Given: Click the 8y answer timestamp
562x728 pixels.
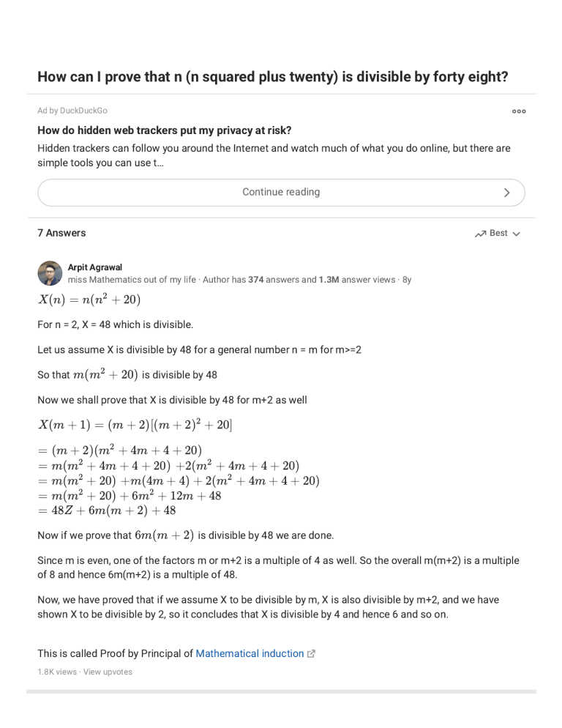Looking at the screenshot, I should [408, 280].
